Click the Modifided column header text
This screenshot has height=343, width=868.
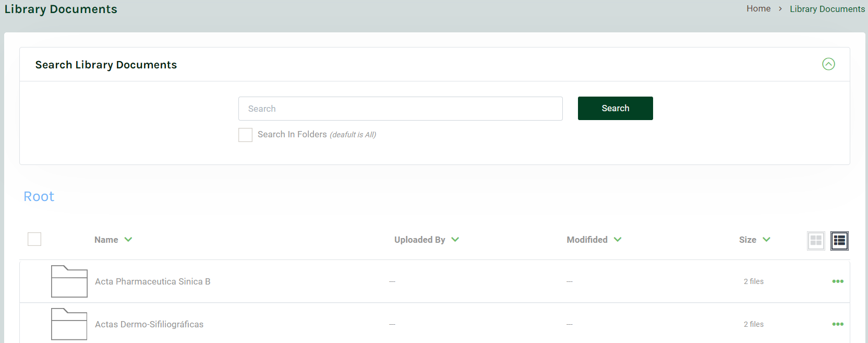(x=587, y=240)
